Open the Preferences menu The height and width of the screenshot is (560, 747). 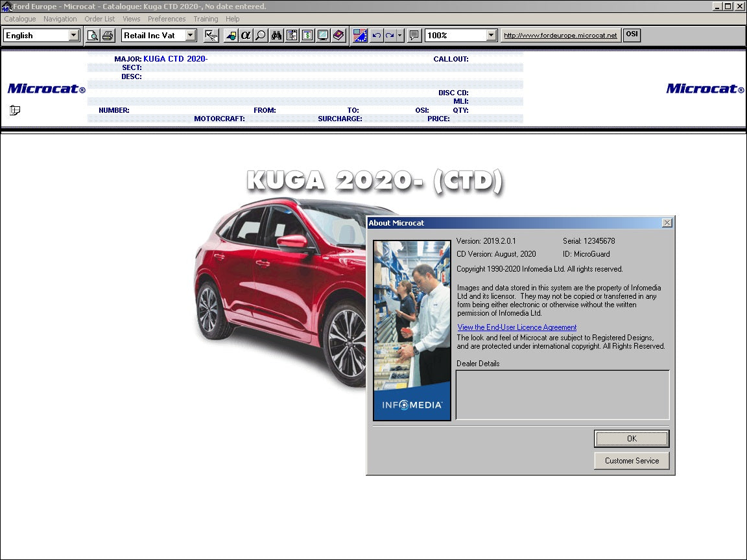(x=167, y=19)
